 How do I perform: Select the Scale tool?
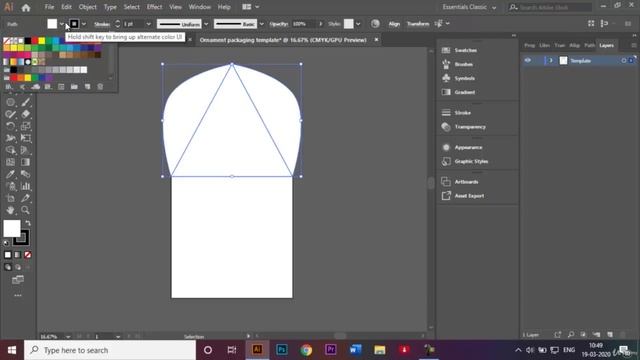(25, 126)
